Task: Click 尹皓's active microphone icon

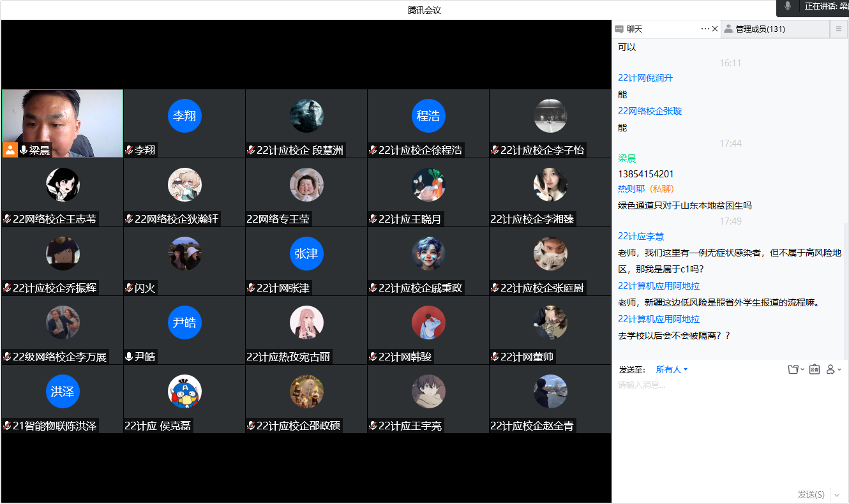Action: click(129, 357)
